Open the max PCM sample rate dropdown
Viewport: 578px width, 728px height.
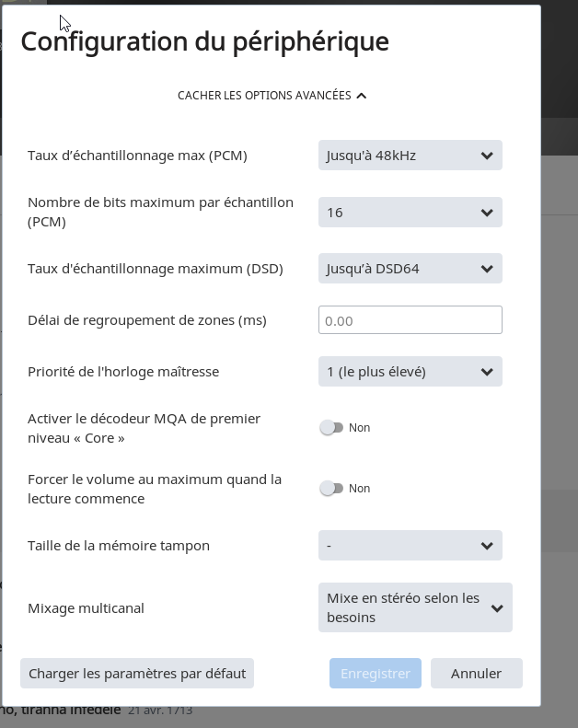pyautogui.click(x=410, y=156)
